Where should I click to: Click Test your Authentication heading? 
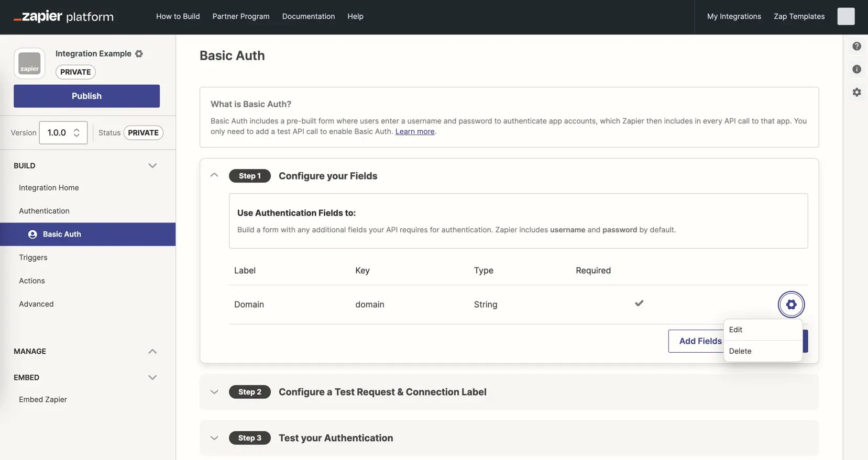tap(336, 438)
